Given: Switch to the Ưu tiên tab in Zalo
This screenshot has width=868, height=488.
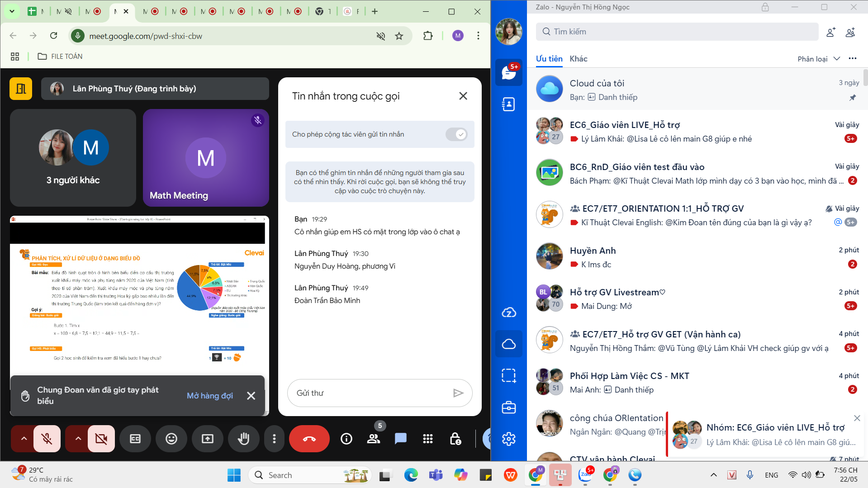Looking at the screenshot, I should tap(549, 59).
